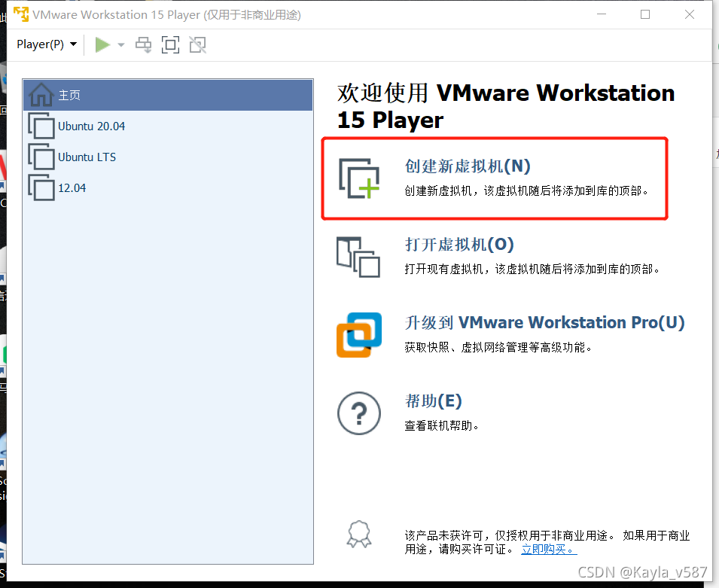This screenshot has height=588, width=719.
Task: Select the 12.04 virtual machine
Action: pos(168,188)
